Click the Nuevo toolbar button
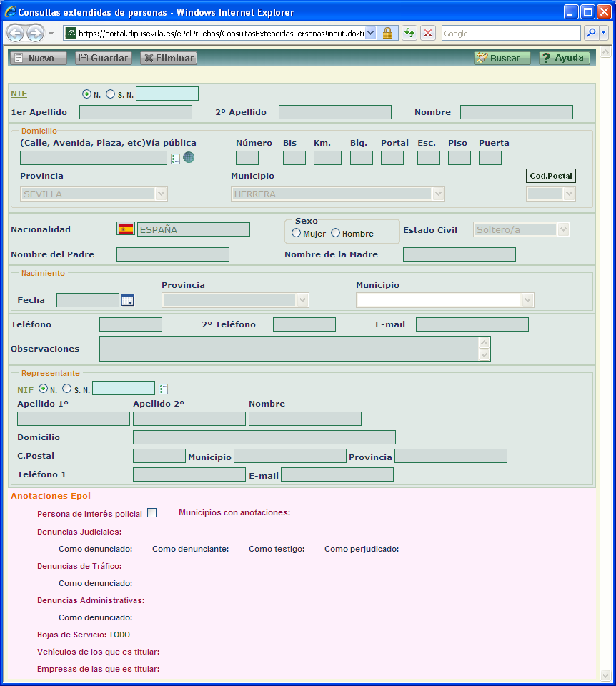Image resolution: width=616 pixels, height=686 pixels. pyautogui.click(x=37, y=59)
